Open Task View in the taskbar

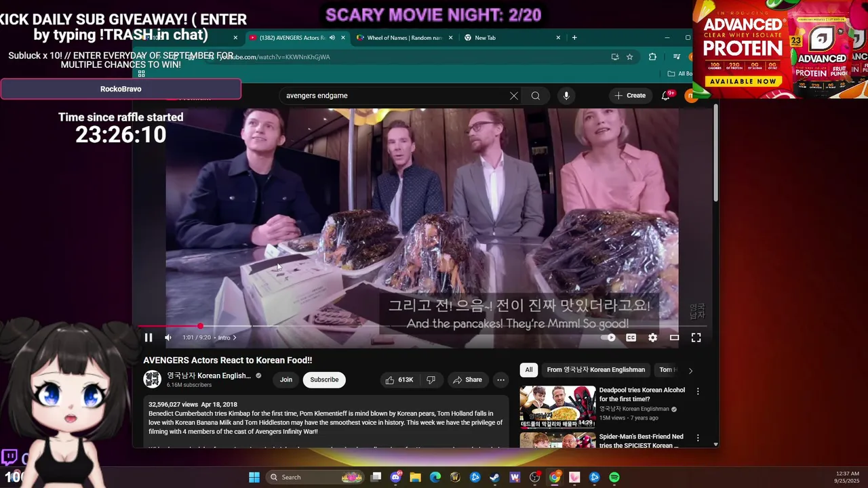pos(376,477)
